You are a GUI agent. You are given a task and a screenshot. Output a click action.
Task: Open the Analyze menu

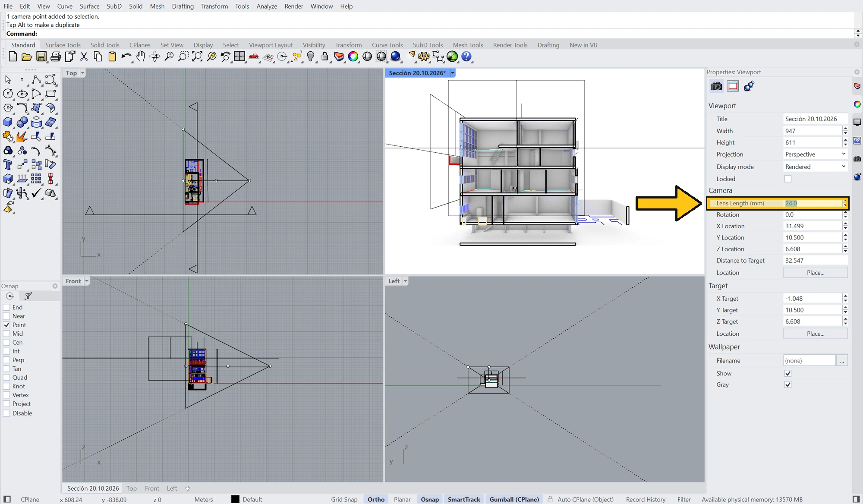tap(267, 6)
